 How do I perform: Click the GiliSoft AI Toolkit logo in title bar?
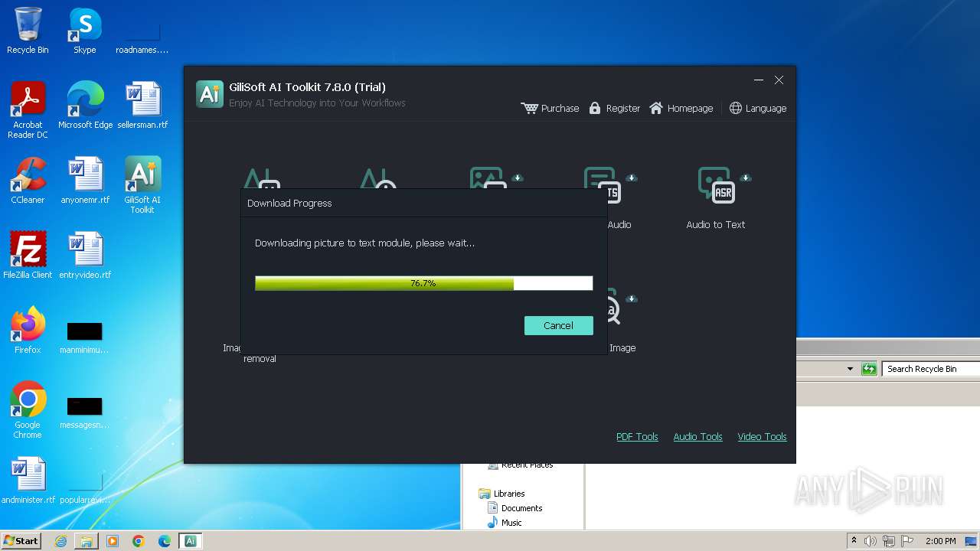pos(210,93)
